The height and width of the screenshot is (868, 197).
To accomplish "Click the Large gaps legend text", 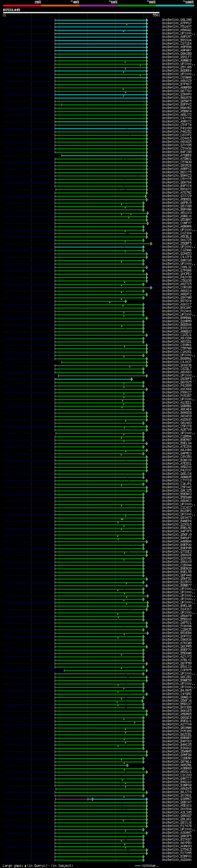I will point(38,866).
